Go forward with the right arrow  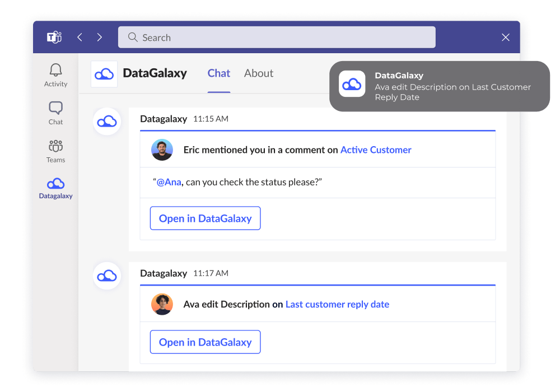tap(100, 38)
